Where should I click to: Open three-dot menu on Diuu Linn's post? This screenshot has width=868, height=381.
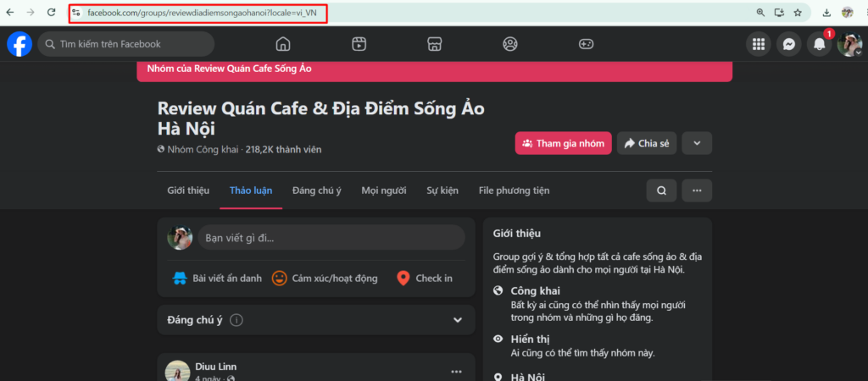(x=457, y=371)
